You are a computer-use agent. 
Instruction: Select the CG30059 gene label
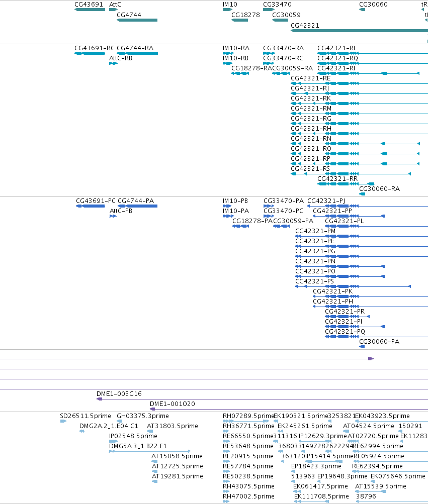click(x=286, y=15)
